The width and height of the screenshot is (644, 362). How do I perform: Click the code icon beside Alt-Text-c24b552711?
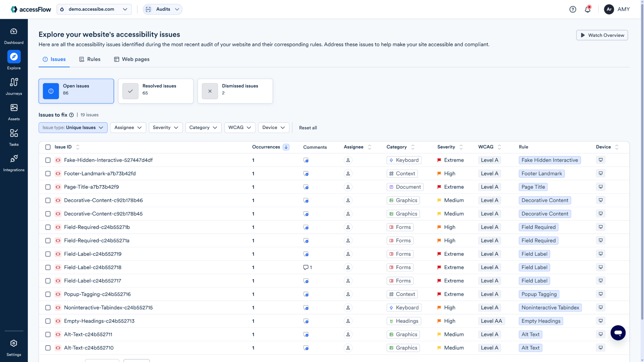pos(58,334)
